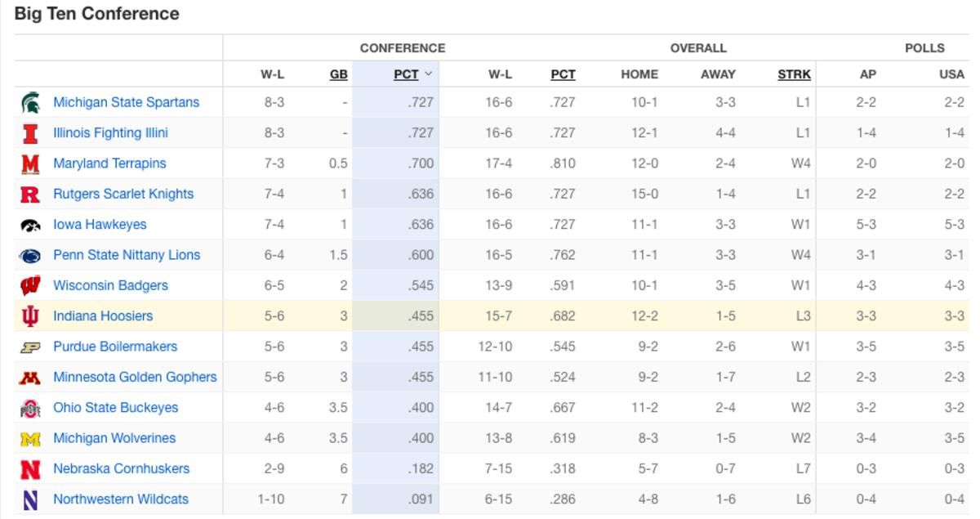Viewport: 980px width, 519px height.
Task: Sort by the STRK column header
Action: (794, 74)
